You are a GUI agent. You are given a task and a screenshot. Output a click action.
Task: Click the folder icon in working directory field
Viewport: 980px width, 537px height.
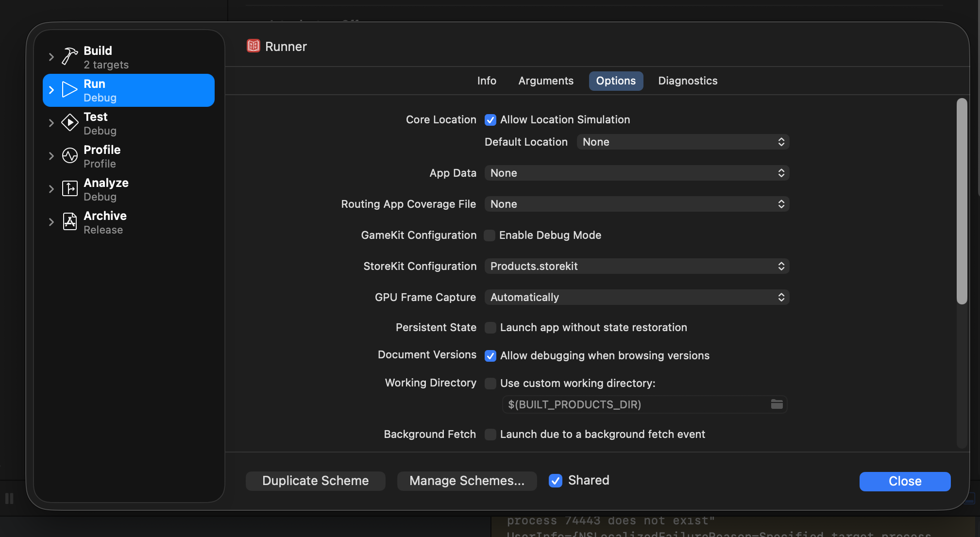(777, 404)
